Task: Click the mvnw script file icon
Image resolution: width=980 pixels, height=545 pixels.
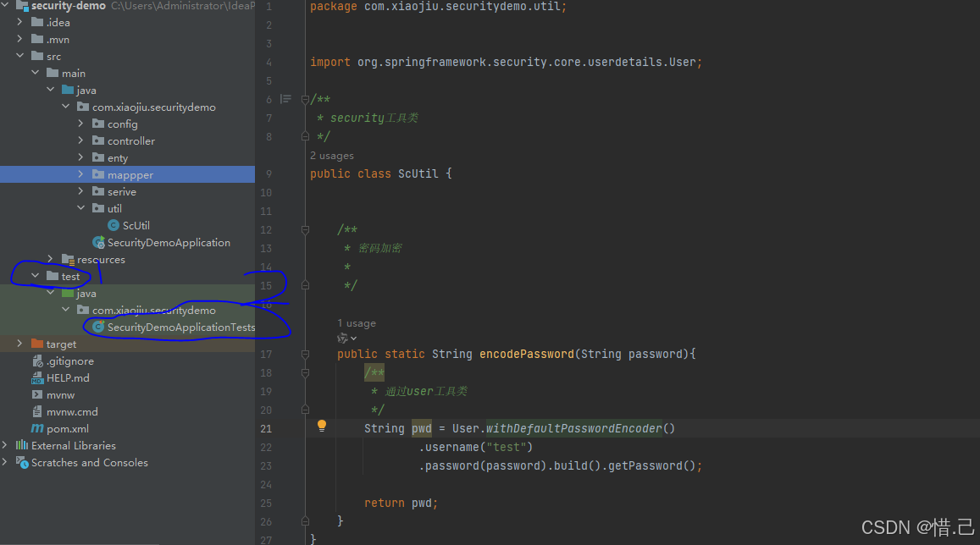Action: point(37,394)
